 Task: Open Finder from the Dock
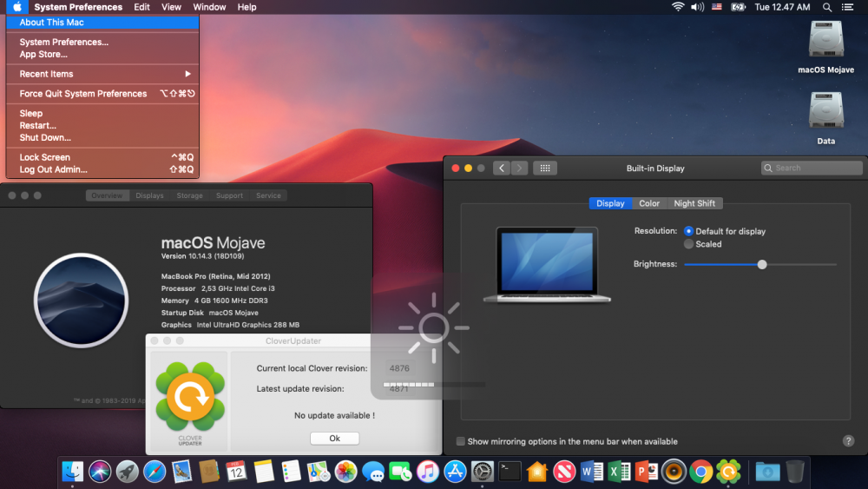point(73,472)
